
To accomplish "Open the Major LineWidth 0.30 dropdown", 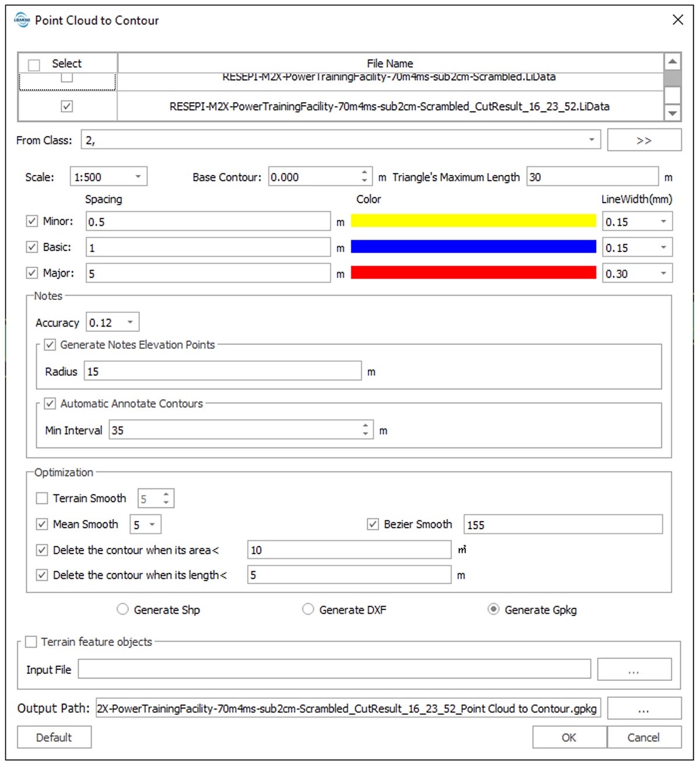I will coord(663,274).
